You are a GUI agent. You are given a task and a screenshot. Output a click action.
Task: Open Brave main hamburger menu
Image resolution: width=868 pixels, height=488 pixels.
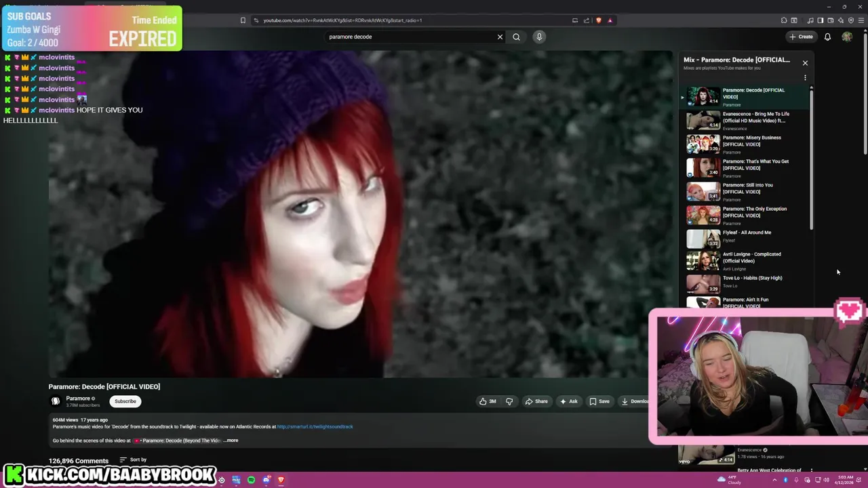(861, 20)
